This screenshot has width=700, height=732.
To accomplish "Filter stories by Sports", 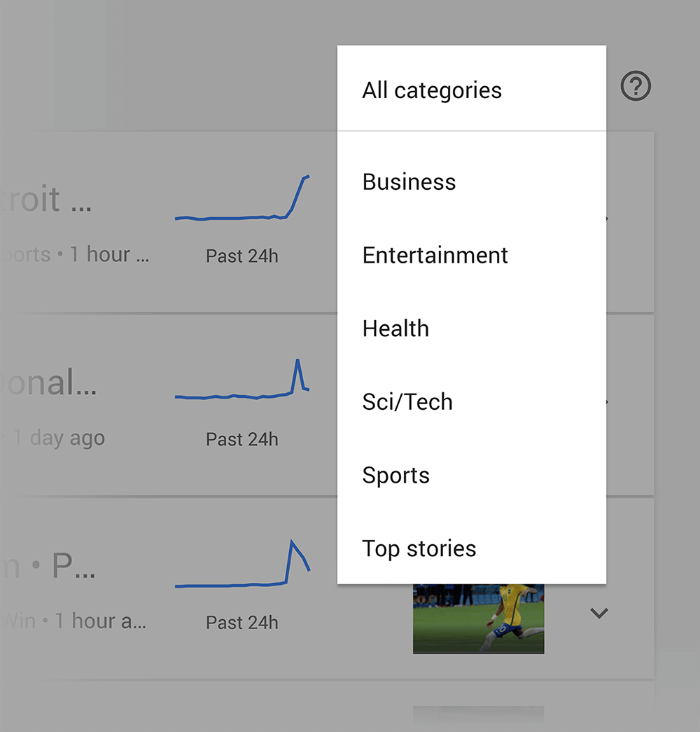I will [x=471, y=475].
